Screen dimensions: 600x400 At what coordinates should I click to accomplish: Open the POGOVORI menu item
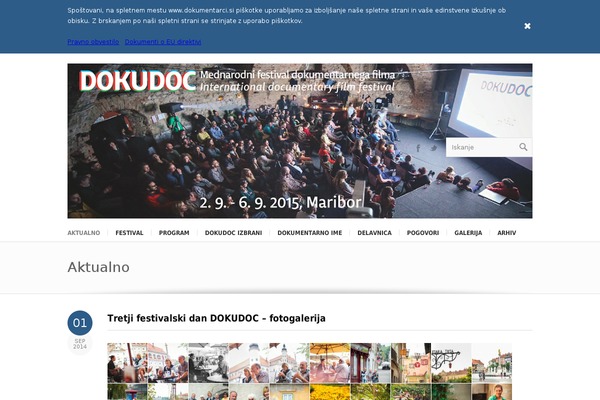pos(423,233)
